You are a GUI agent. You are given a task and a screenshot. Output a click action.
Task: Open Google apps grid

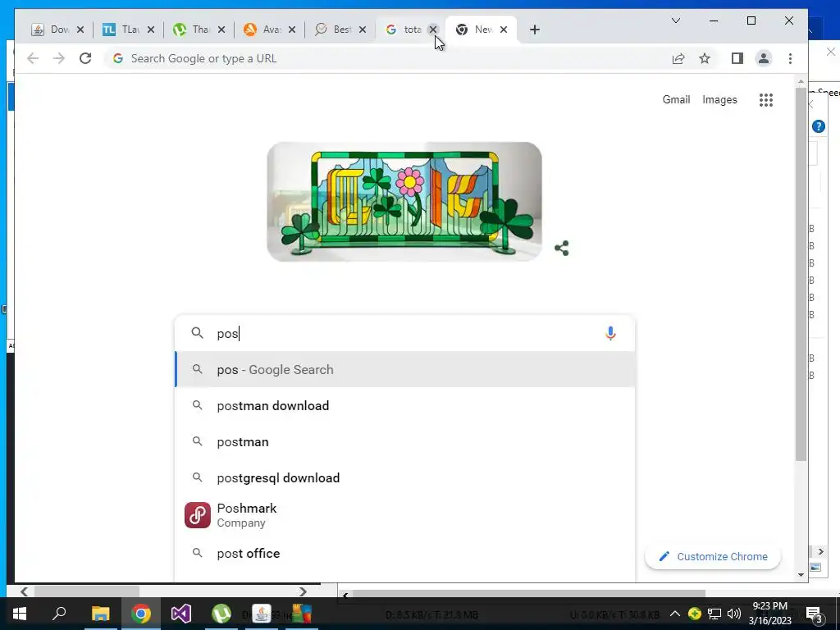click(x=766, y=99)
